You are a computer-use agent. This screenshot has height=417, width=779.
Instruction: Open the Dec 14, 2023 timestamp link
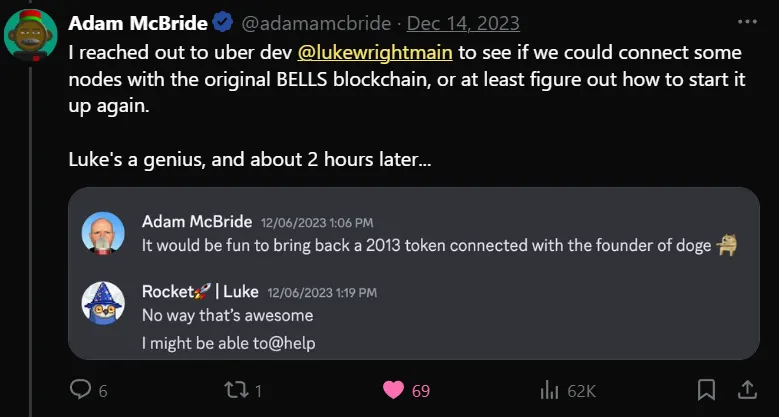pos(463,23)
